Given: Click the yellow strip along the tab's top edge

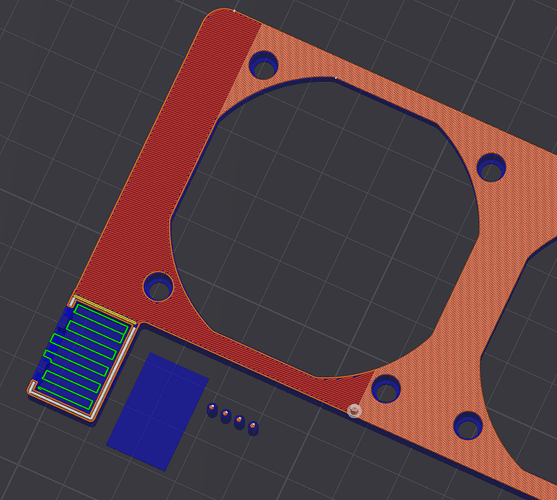Looking at the screenshot, I should click(x=105, y=309).
